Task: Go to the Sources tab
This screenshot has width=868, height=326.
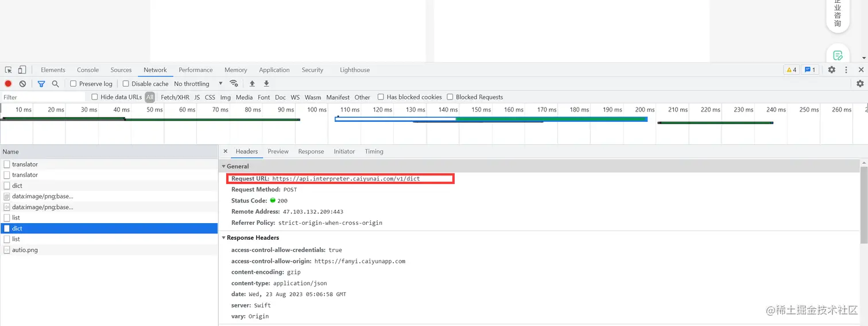Action: tap(121, 70)
